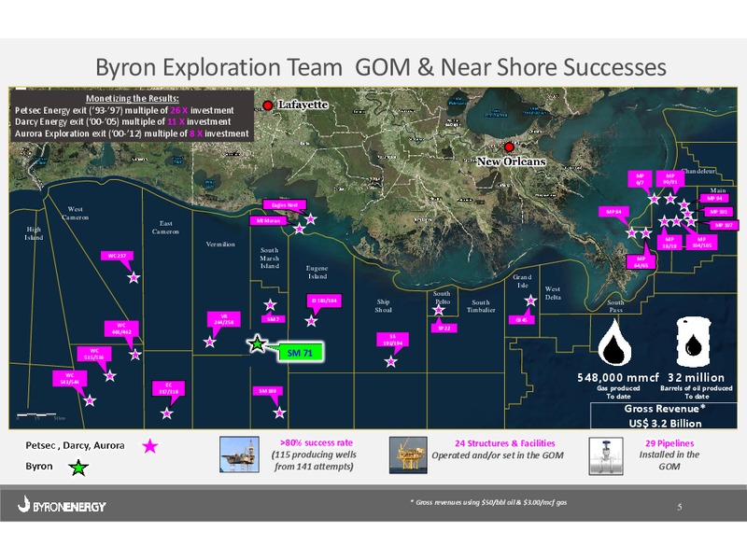Select the 'Monetizing the Results:' heading
747x560 pixels.
tap(132, 99)
